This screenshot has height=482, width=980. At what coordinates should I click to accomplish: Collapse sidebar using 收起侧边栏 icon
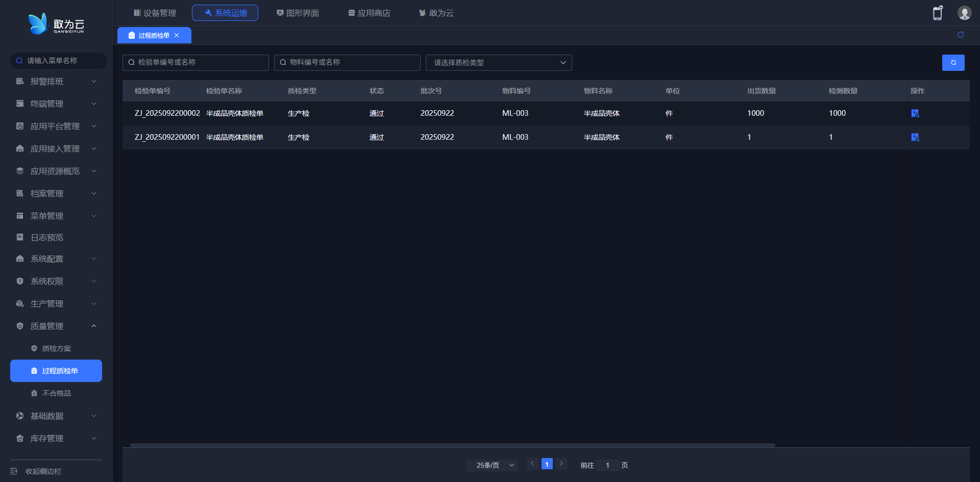pyautogui.click(x=14, y=471)
